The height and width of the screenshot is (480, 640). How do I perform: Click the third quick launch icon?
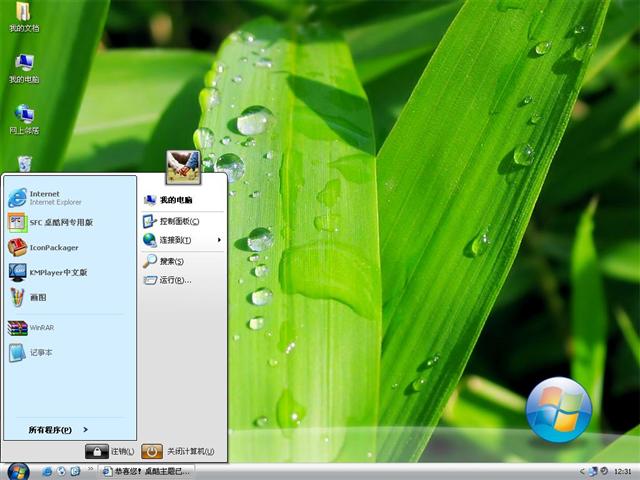(x=75, y=471)
